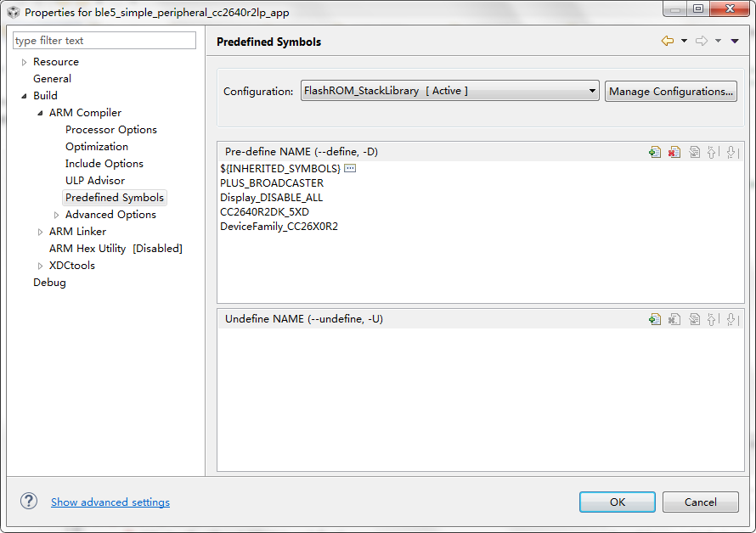Click the Add icon for Pre-define NAME
The width and height of the screenshot is (756, 533).
(654, 152)
